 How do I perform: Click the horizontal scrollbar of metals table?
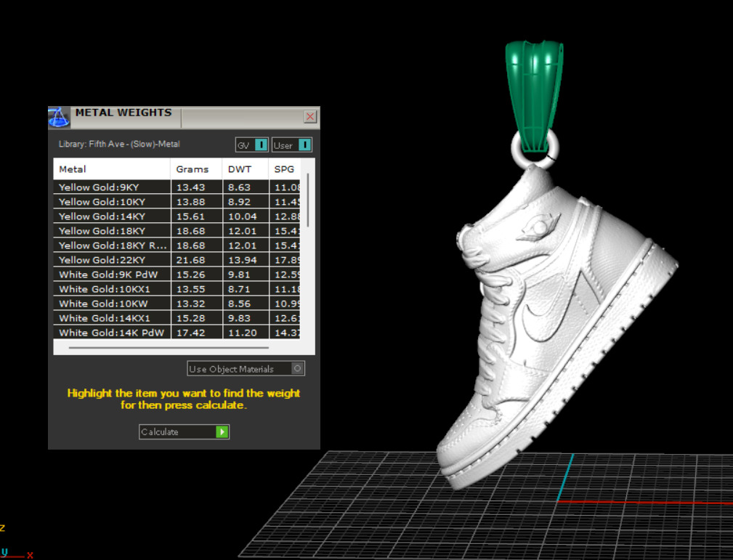(169, 348)
